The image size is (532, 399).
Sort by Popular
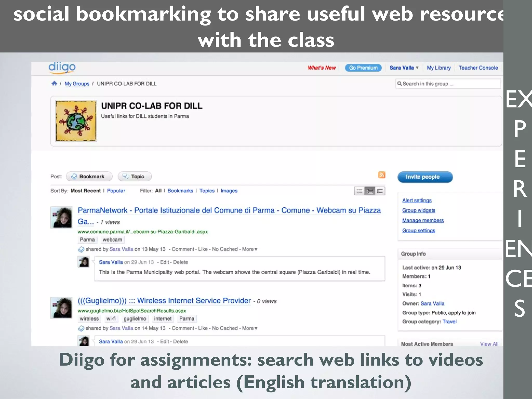(x=116, y=191)
